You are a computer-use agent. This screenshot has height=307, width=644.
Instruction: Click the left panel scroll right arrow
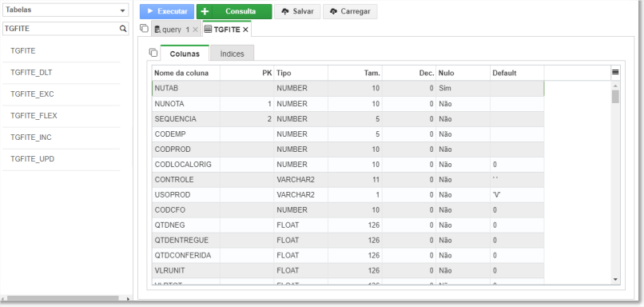(x=127, y=299)
